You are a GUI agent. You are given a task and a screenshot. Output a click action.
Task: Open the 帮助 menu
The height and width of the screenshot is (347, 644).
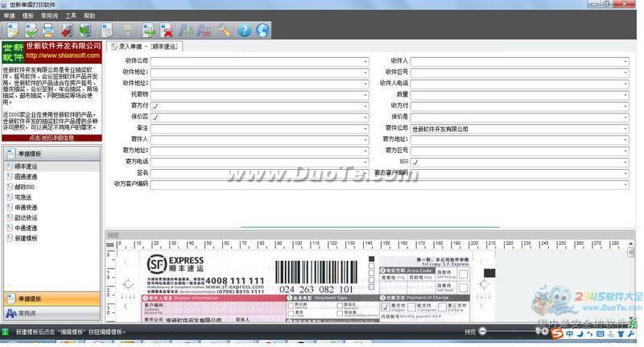pos(89,15)
